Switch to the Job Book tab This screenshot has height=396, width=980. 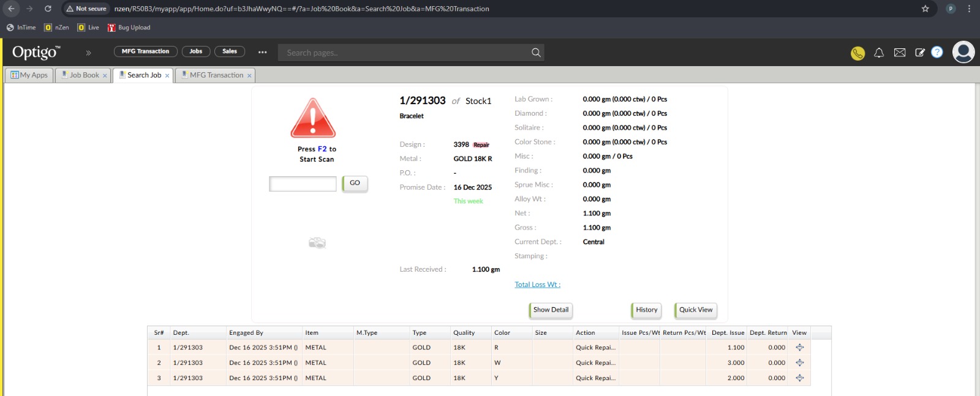click(x=84, y=75)
